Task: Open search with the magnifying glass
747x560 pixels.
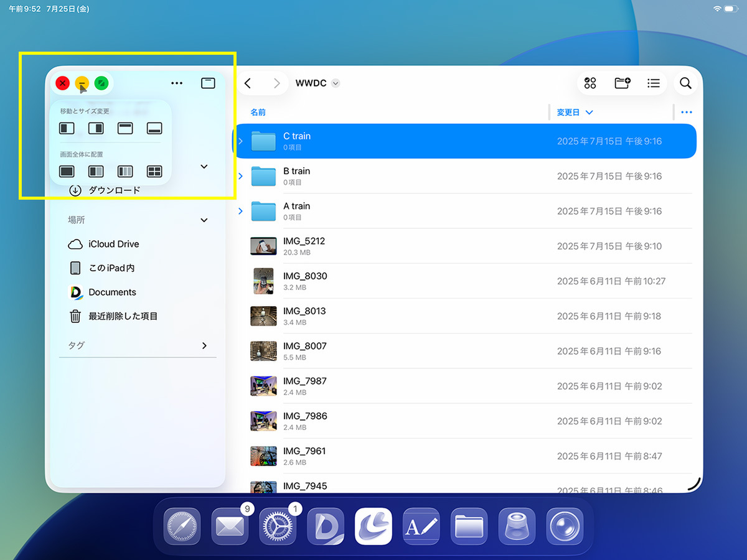Action: [685, 83]
